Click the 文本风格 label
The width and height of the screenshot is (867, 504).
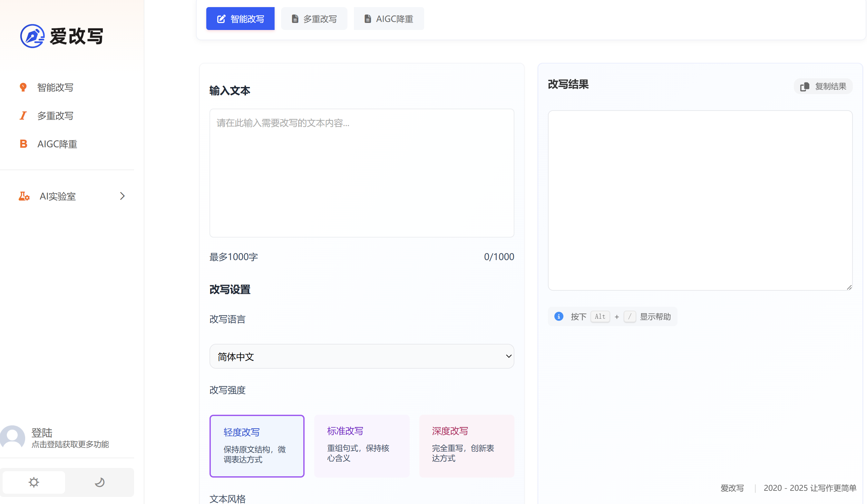click(228, 499)
